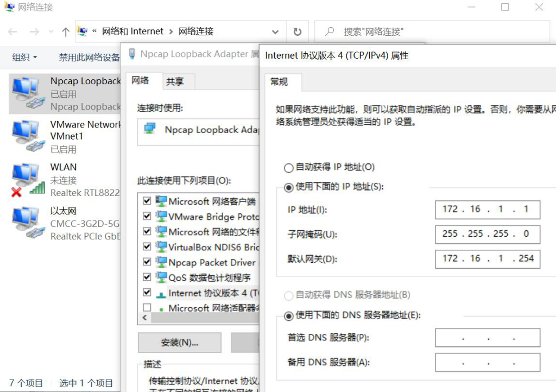556x392 pixels.
Task: Select 使用下面的 DNS 服务器地址 radio button
Action: (x=289, y=315)
